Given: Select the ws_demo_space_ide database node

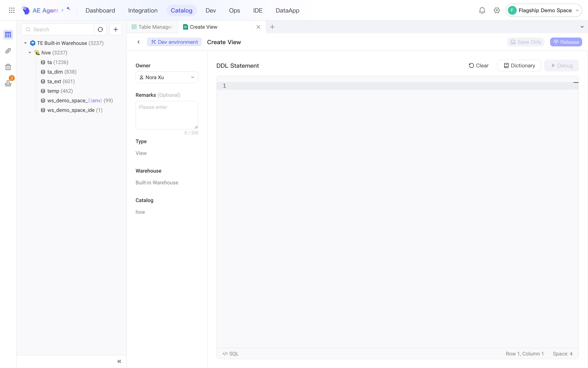Looking at the screenshot, I should (72, 110).
